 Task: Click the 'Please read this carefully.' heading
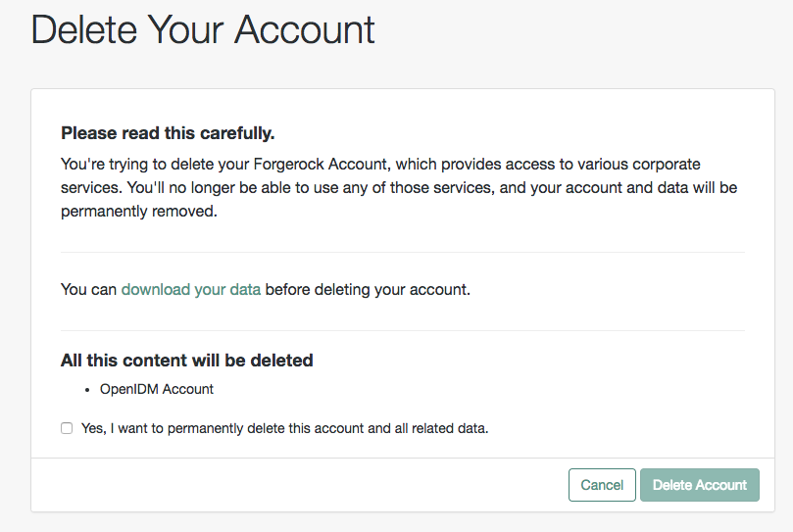pos(168,133)
